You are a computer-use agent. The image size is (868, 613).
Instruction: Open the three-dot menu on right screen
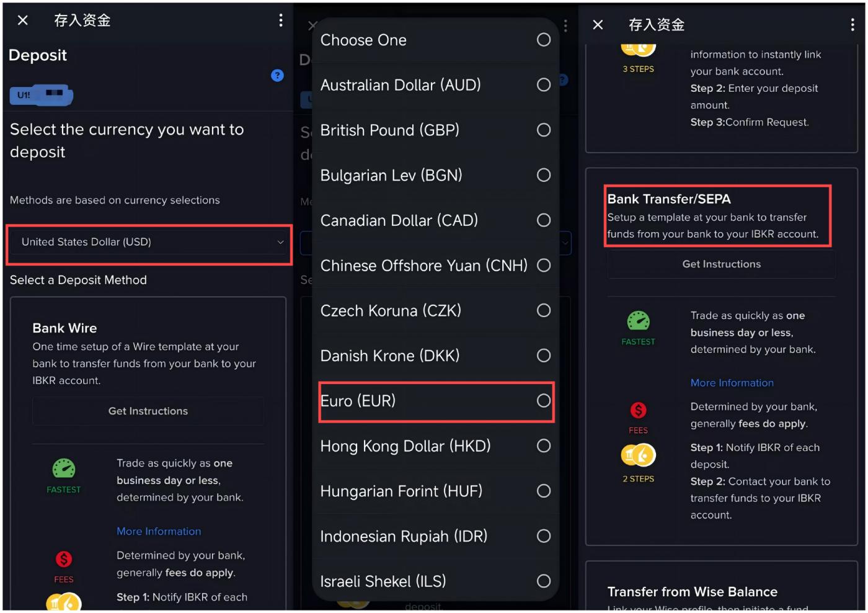pos(852,25)
